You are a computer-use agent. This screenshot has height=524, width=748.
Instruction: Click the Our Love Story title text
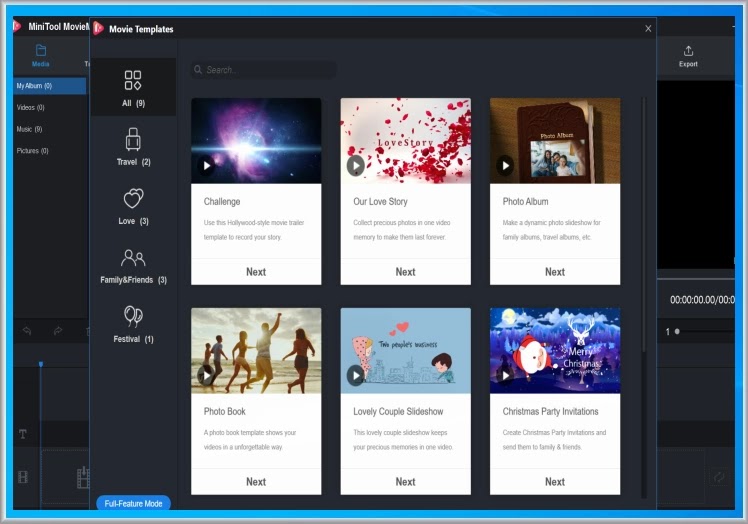(x=380, y=201)
